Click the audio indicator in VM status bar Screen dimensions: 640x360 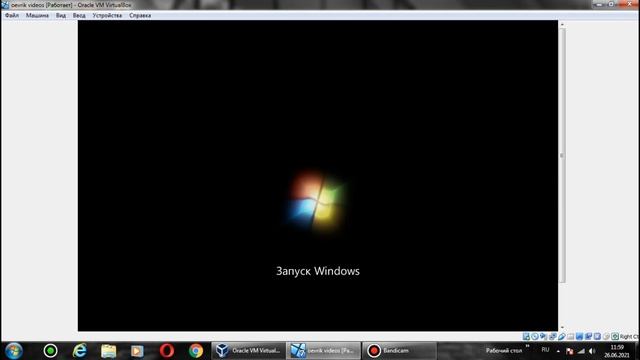click(543, 336)
